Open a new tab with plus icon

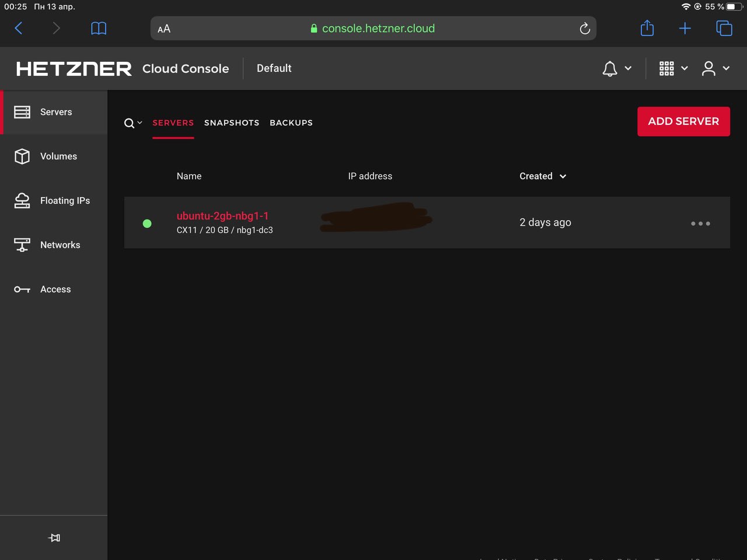pyautogui.click(x=685, y=28)
